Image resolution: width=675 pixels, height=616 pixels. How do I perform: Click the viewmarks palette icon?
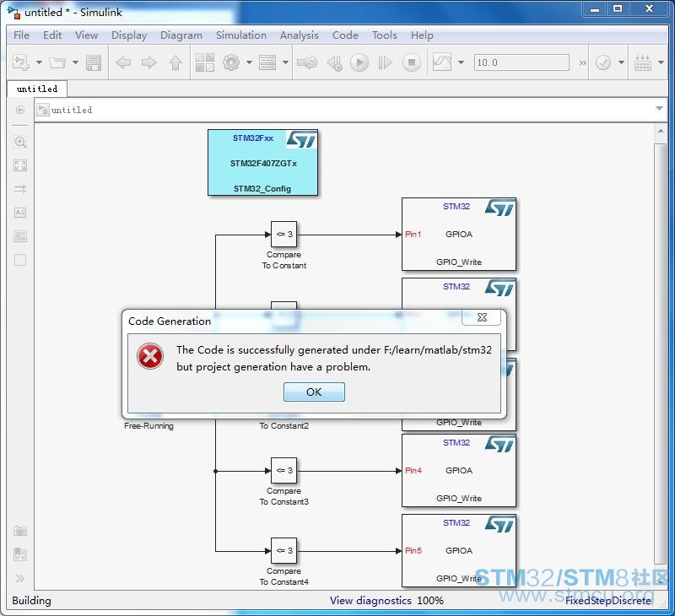[x=20, y=554]
